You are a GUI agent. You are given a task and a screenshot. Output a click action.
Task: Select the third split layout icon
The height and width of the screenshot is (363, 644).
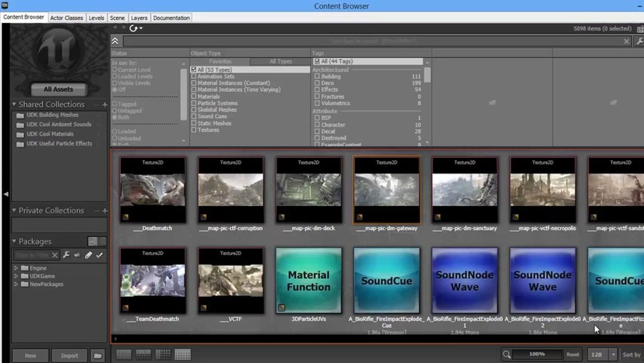pyautogui.click(x=163, y=354)
